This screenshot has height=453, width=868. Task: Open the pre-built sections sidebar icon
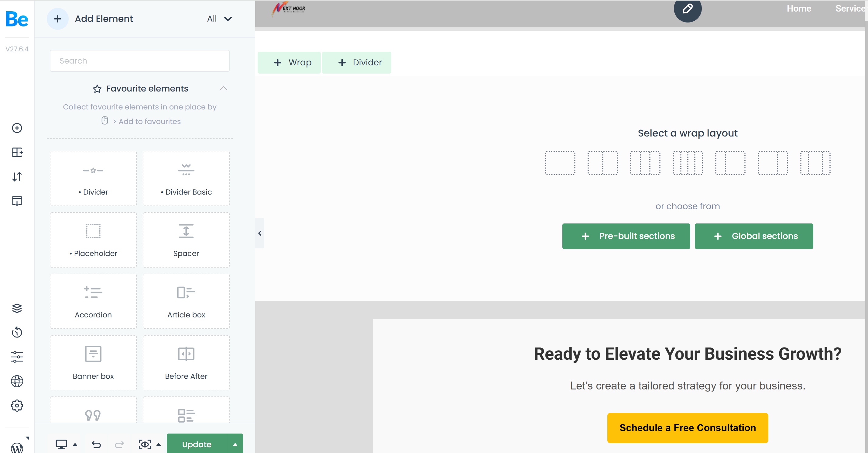click(x=17, y=152)
